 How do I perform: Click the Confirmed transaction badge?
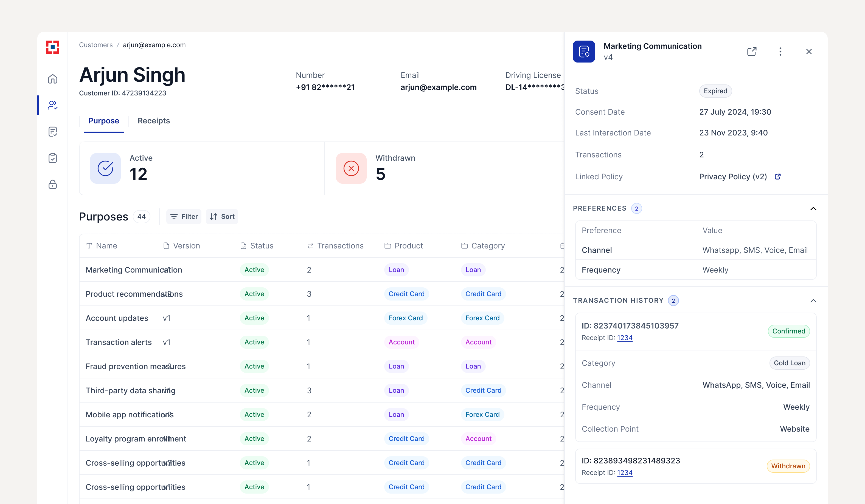[x=788, y=331]
